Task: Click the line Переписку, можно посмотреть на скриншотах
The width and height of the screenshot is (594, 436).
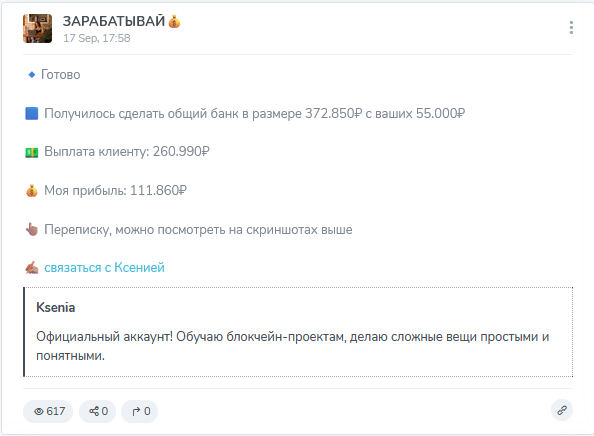Action: point(198,230)
